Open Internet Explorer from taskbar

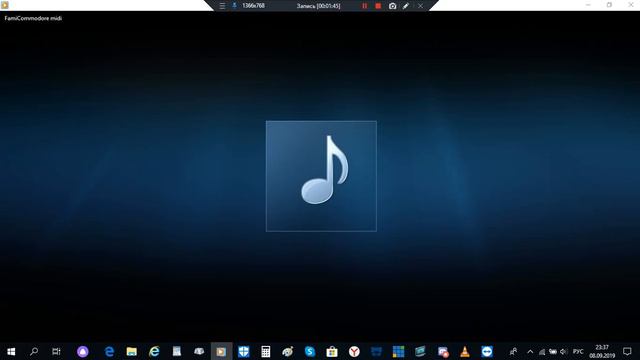pos(154,351)
